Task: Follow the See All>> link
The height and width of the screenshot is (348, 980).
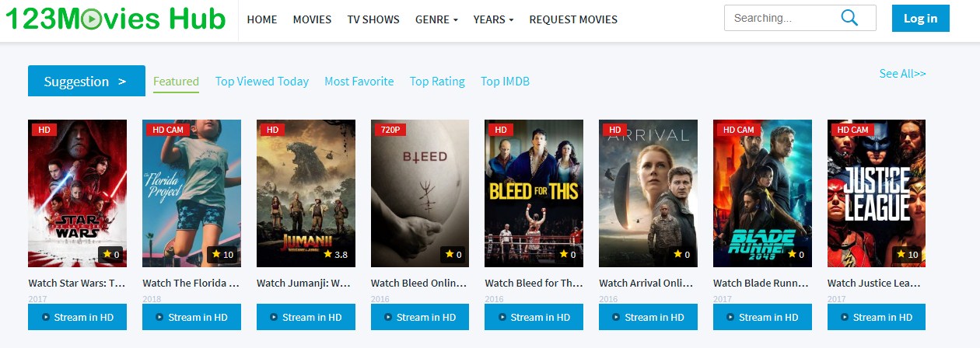Action: coord(903,74)
